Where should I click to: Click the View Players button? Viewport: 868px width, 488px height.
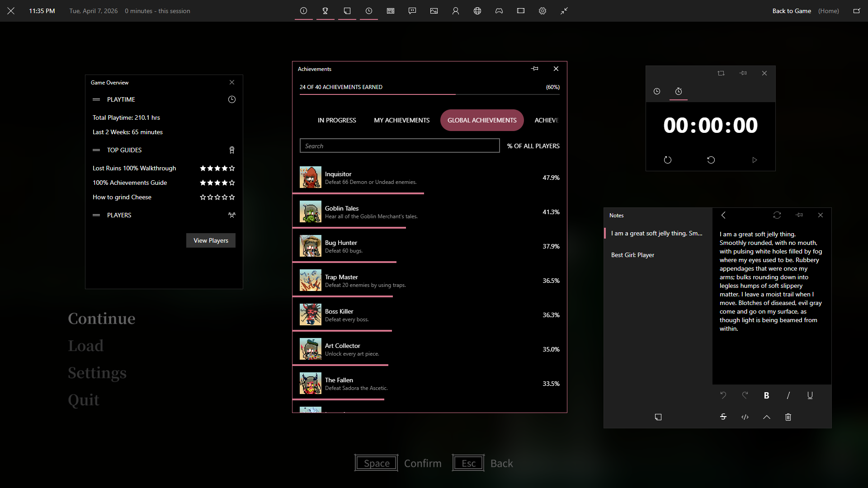[211, 240]
